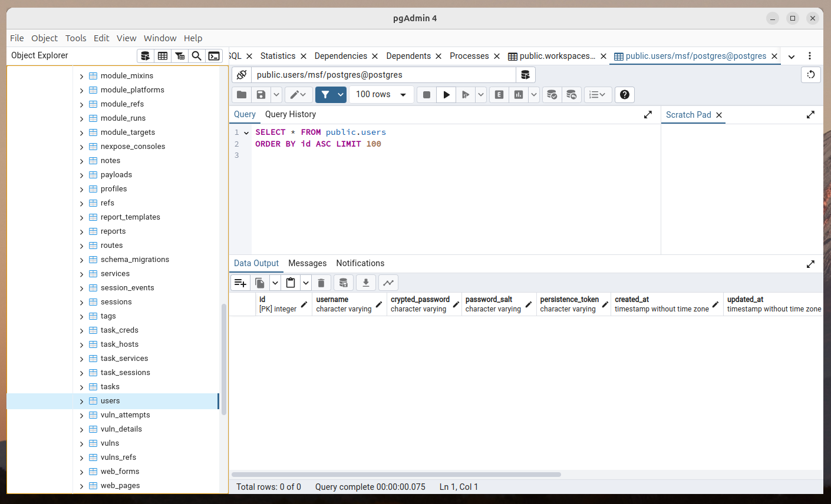Stop the running query
The width and height of the screenshot is (831, 504).
tap(427, 95)
